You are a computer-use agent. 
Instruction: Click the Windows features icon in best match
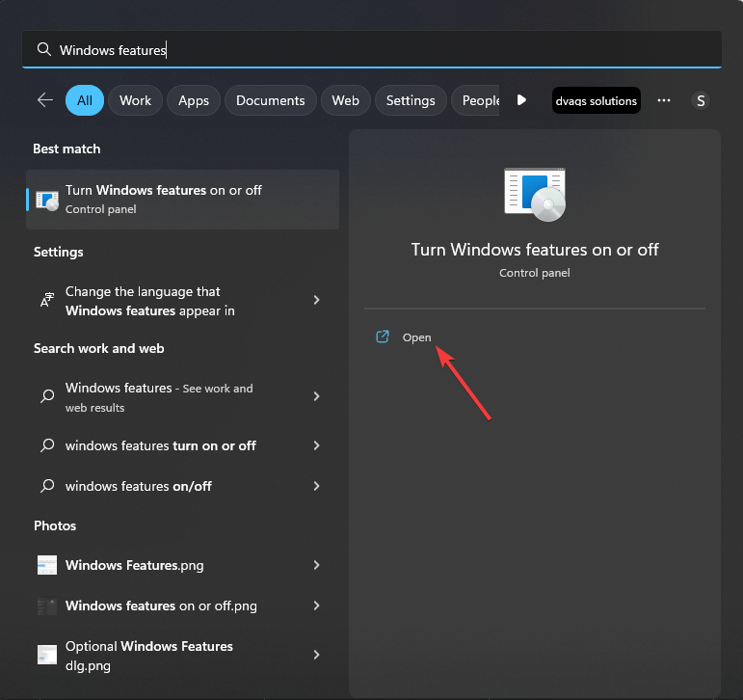tap(47, 202)
